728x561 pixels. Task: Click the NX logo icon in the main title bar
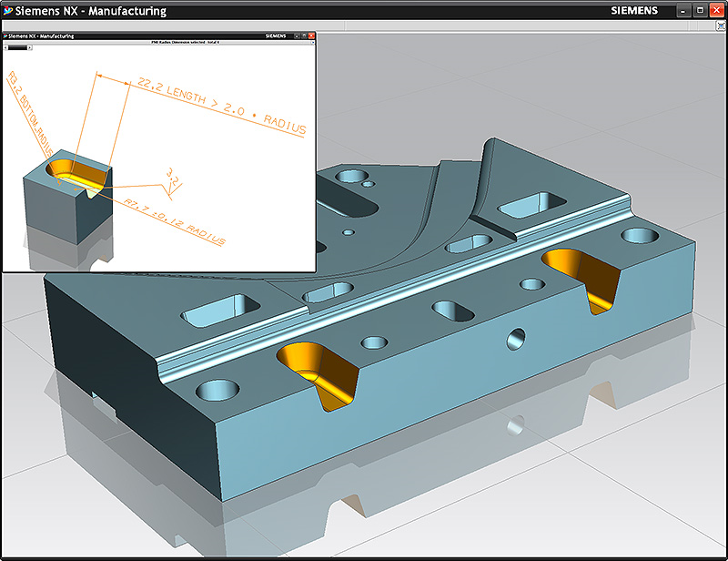[x=8, y=11]
